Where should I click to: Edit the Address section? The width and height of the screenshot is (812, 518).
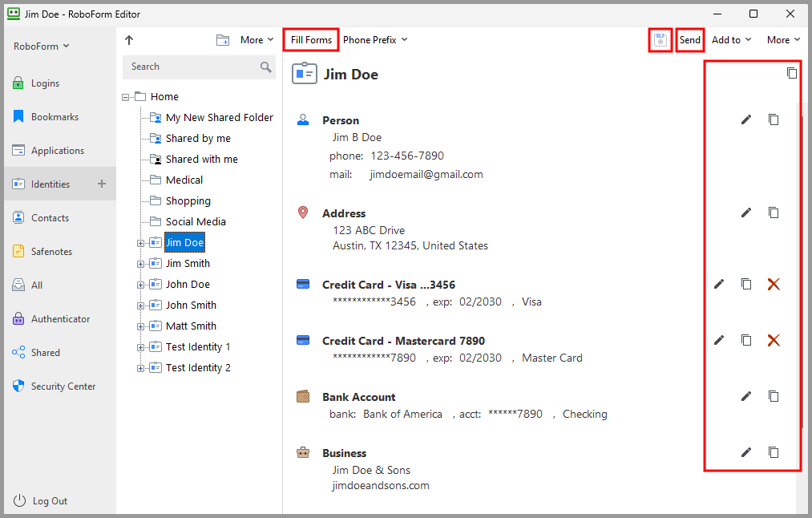[x=745, y=212]
